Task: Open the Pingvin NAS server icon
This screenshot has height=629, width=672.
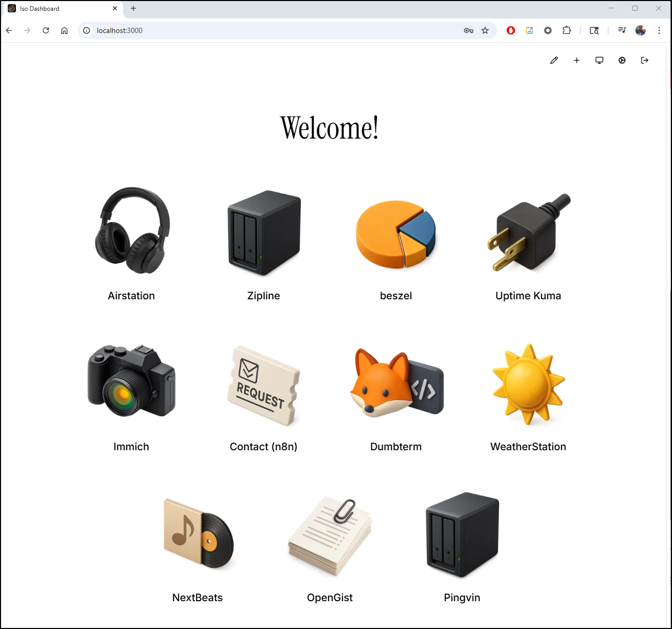Action: click(462, 535)
